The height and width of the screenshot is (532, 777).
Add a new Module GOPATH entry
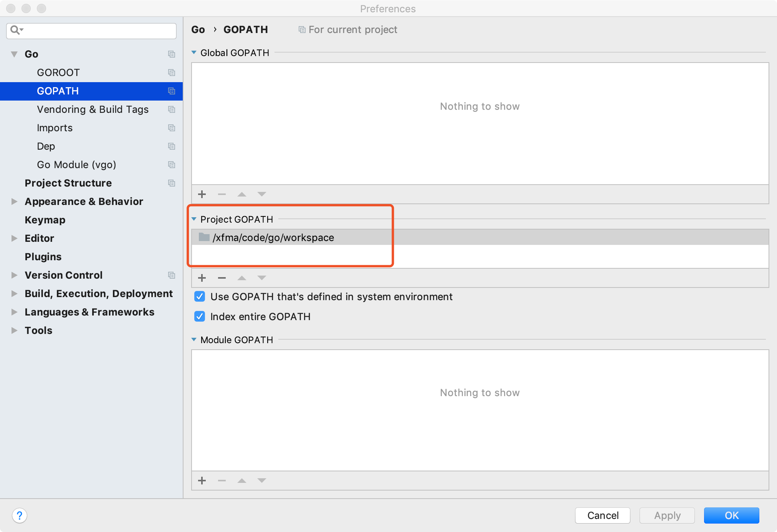pos(202,481)
